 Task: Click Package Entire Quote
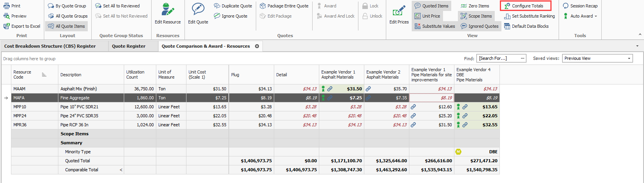click(x=284, y=6)
